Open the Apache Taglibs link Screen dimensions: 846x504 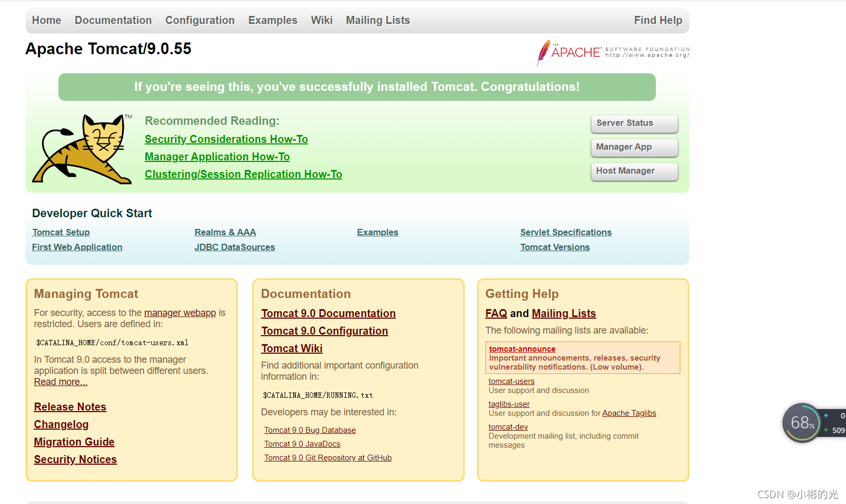click(x=629, y=413)
